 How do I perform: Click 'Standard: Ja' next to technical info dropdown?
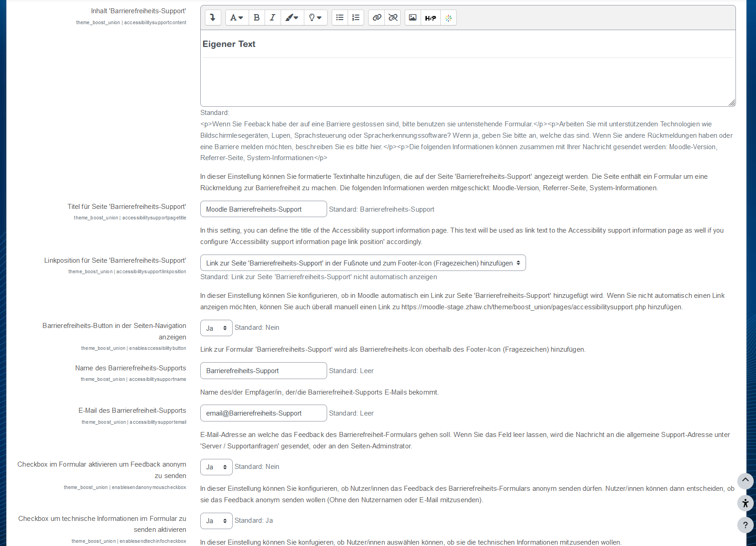(254, 520)
